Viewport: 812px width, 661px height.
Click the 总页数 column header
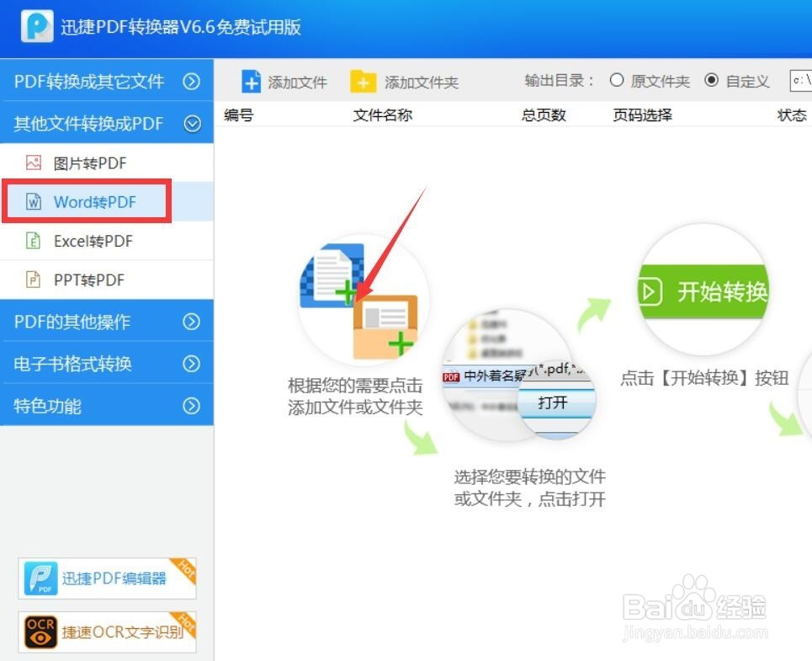coord(544,115)
